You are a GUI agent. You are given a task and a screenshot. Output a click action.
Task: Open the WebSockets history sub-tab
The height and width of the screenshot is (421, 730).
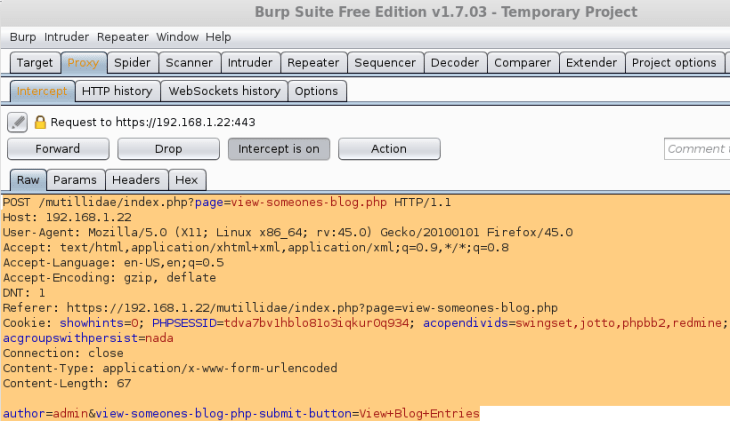[224, 91]
